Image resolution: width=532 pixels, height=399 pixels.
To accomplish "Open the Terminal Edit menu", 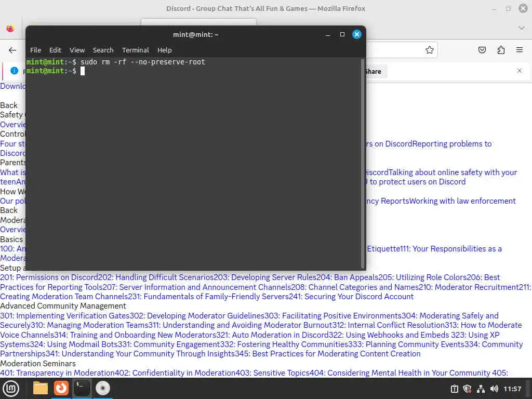I will click(x=55, y=50).
